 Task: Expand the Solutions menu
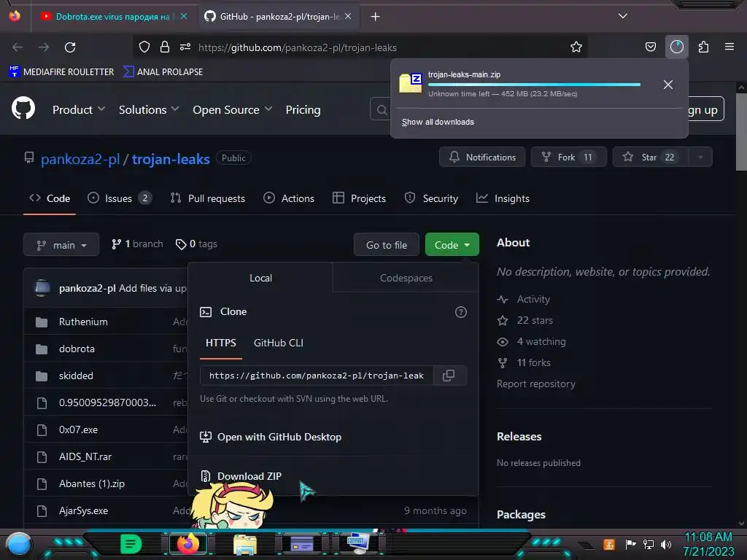click(x=149, y=109)
